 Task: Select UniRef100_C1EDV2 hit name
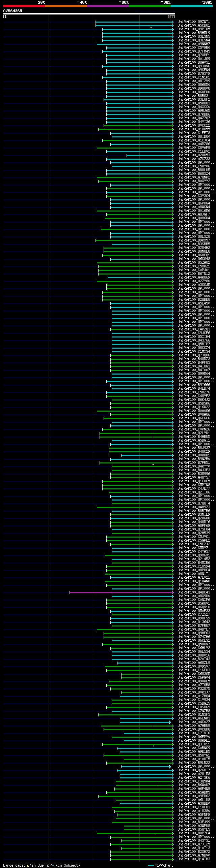pos(194,152)
